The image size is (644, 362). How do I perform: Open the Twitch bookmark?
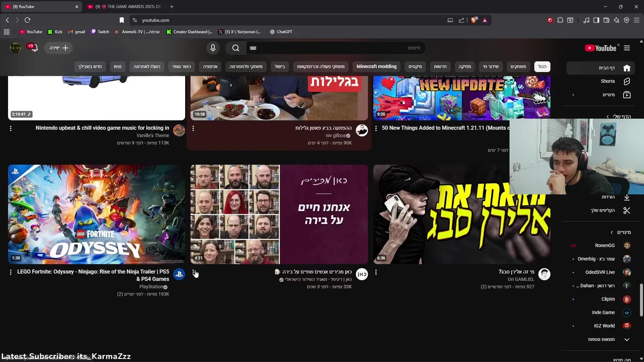[100, 32]
